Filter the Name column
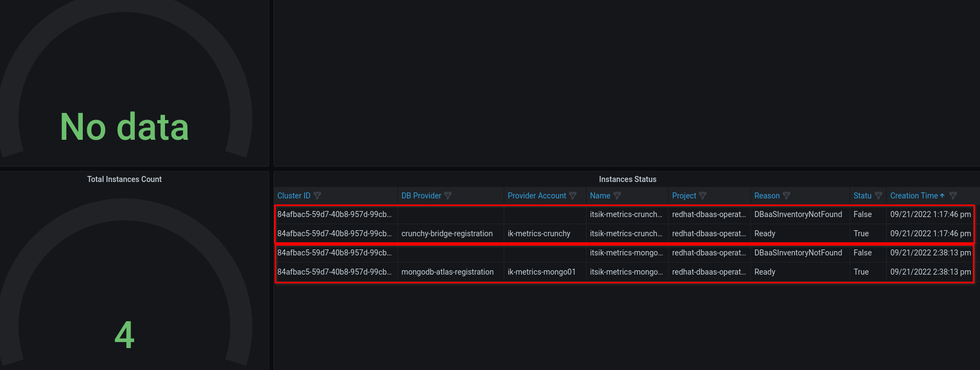Image resolution: width=980 pixels, height=370 pixels. [617, 196]
